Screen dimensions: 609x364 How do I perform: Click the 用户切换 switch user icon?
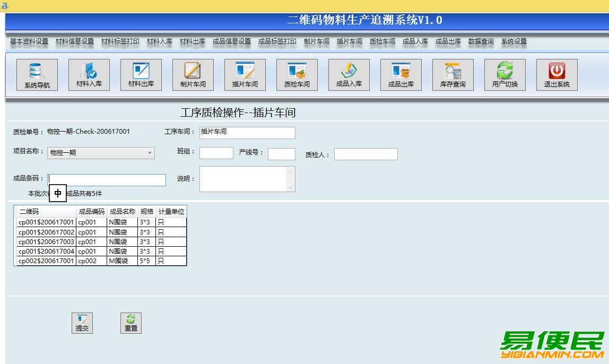[505, 75]
